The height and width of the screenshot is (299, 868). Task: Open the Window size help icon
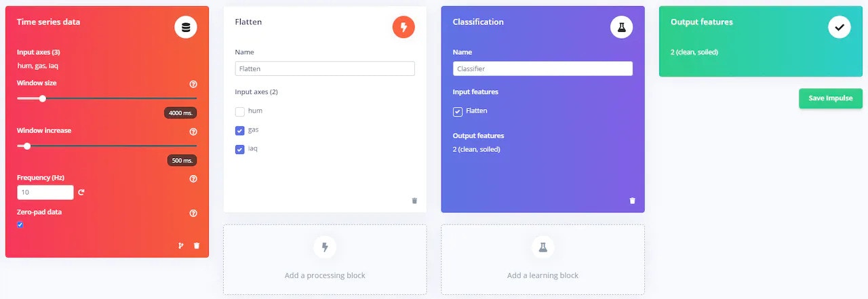(x=193, y=84)
